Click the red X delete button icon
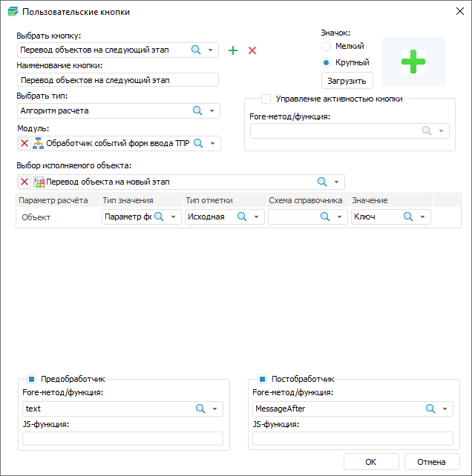The width and height of the screenshot is (472, 476). click(x=252, y=50)
